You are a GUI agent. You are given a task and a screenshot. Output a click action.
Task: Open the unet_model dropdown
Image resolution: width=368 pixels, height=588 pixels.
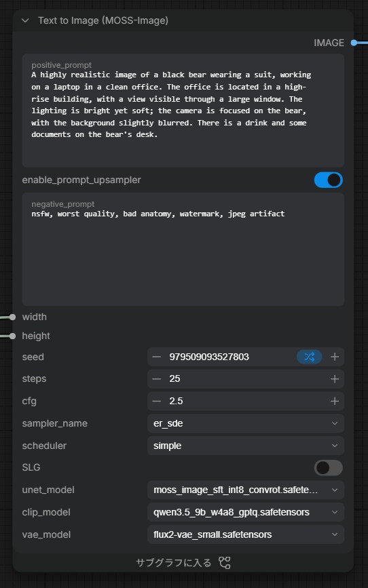coord(246,490)
